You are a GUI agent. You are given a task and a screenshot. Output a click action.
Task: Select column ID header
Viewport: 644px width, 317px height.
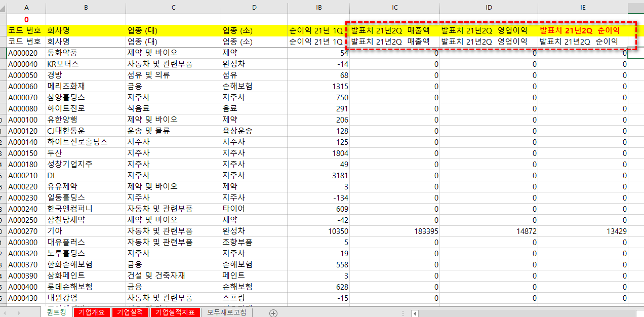[x=489, y=8]
